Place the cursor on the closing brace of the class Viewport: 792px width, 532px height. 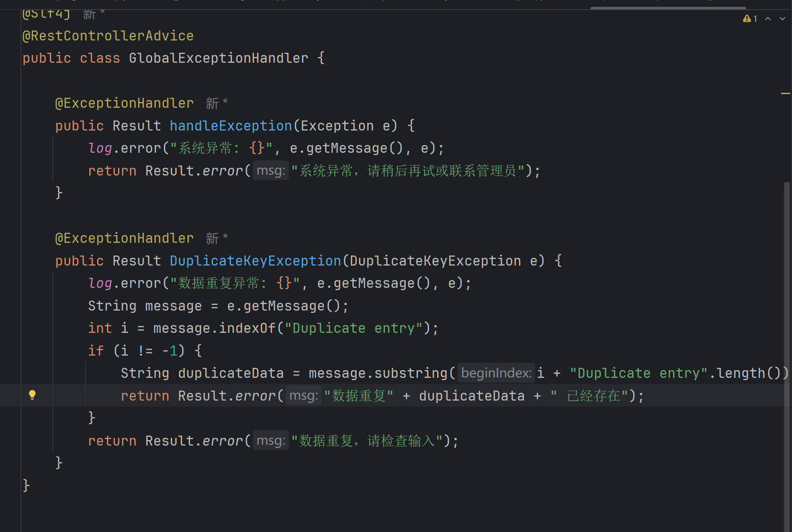pyautogui.click(x=26, y=485)
